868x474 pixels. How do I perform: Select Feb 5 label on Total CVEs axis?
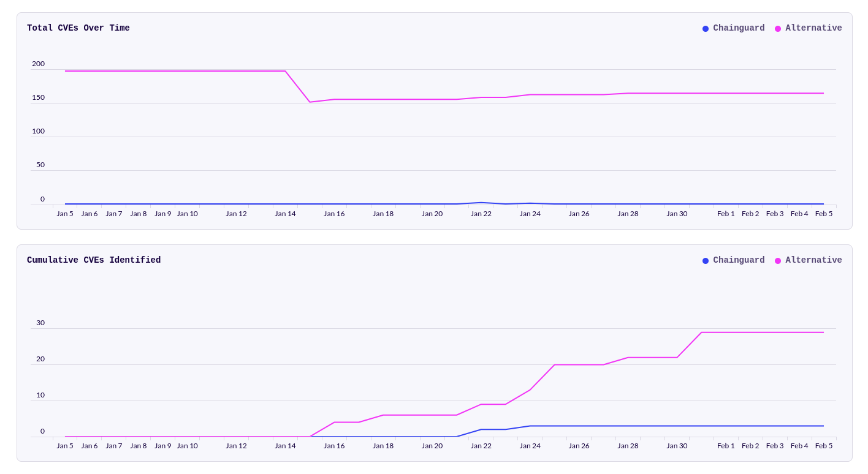(x=824, y=214)
